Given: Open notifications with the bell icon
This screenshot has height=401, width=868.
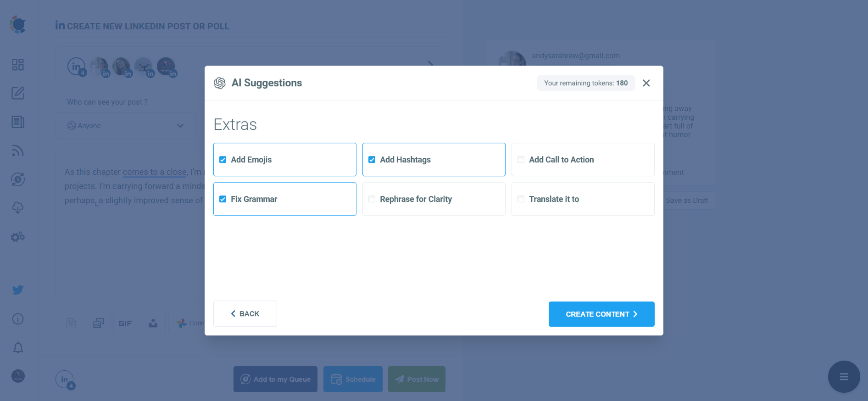Looking at the screenshot, I should pos(17,347).
